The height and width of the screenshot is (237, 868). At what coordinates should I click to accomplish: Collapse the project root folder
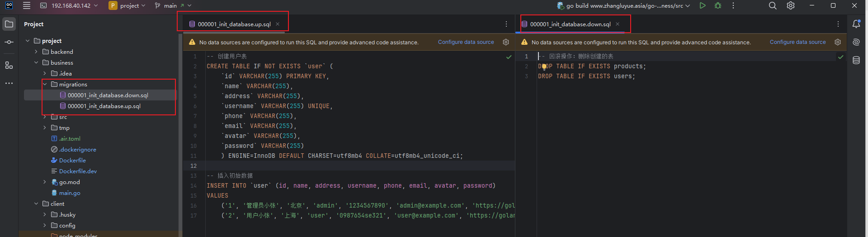[x=28, y=41]
